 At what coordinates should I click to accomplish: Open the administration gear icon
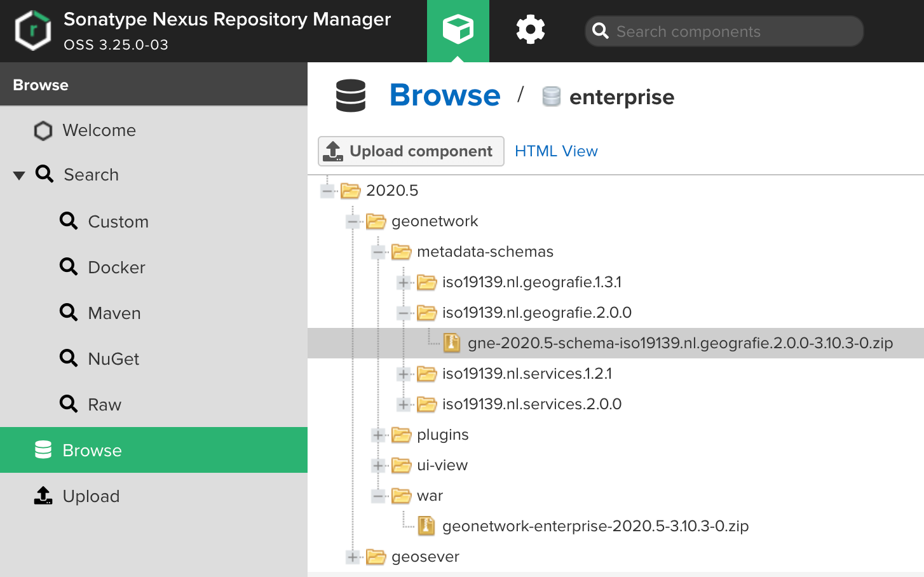pos(531,30)
